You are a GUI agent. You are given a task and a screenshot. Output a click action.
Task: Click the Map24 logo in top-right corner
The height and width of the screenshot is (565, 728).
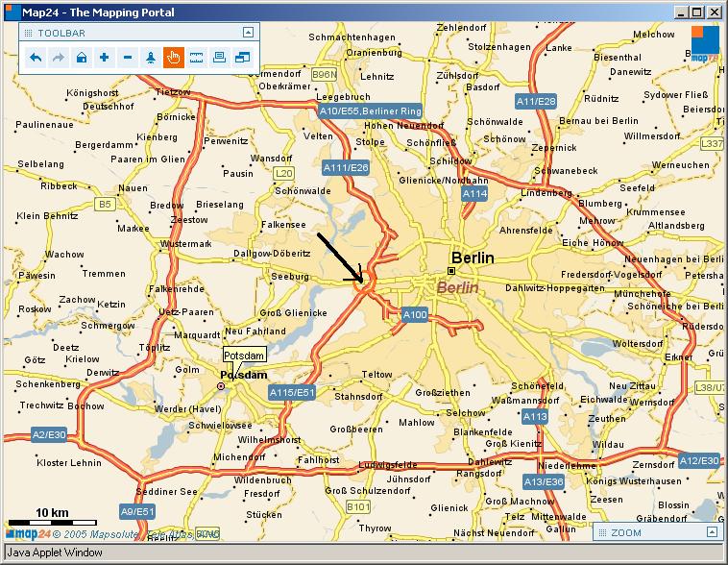tap(705, 43)
